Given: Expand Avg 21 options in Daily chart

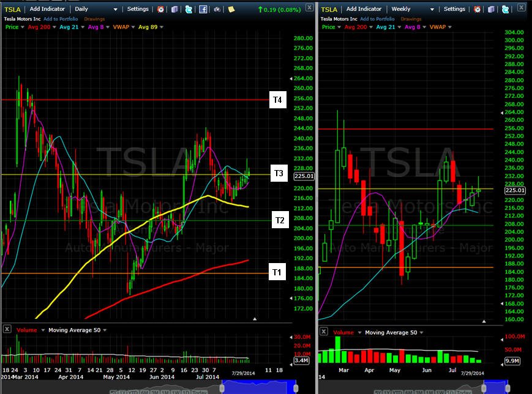Looking at the screenshot, I should tap(83, 27).
